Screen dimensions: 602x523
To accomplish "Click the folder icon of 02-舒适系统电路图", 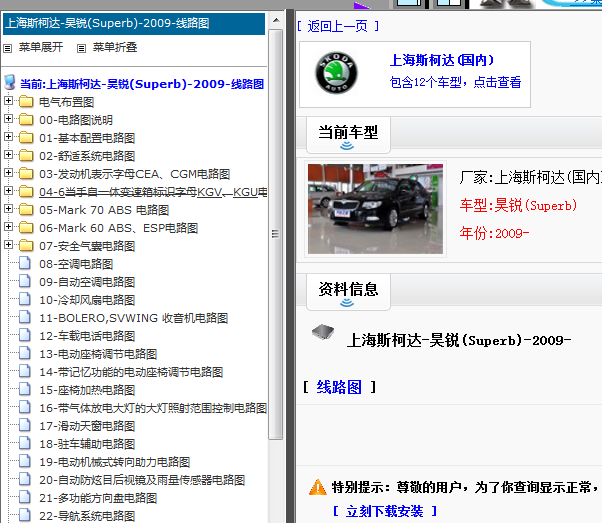I will coord(26,156).
